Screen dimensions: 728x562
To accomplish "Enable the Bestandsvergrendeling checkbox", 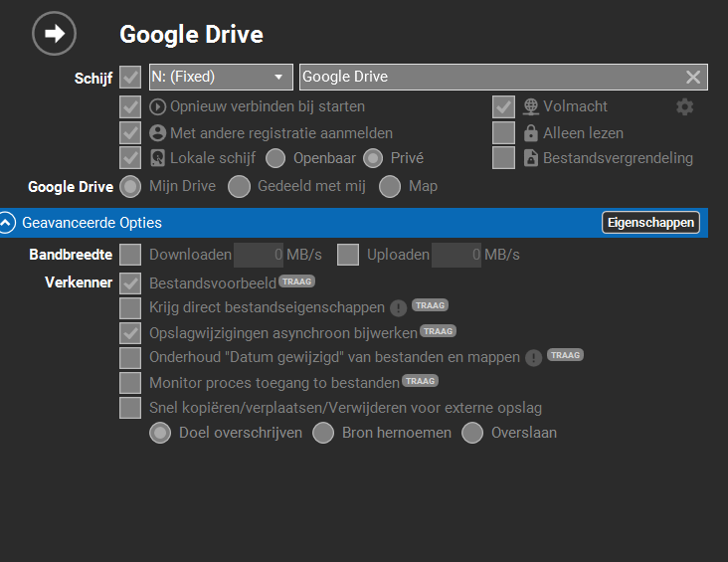I will [x=504, y=158].
